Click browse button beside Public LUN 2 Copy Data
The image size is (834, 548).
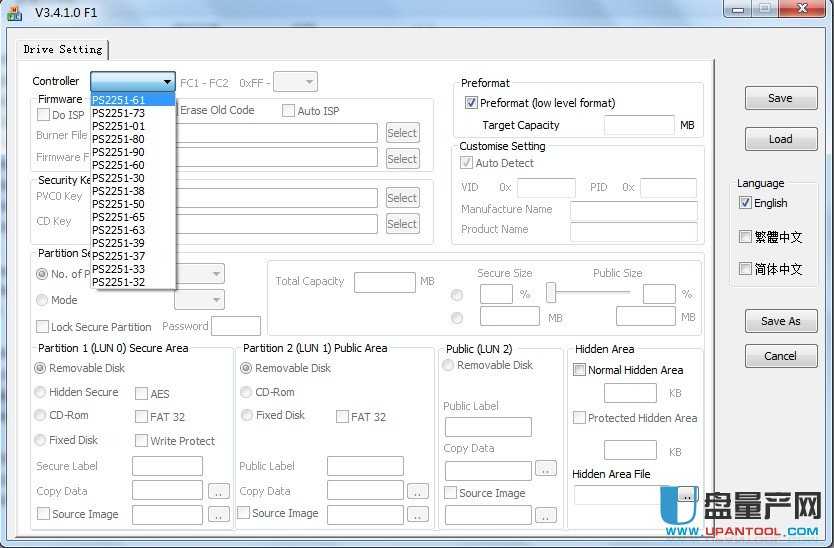click(x=545, y=468)
